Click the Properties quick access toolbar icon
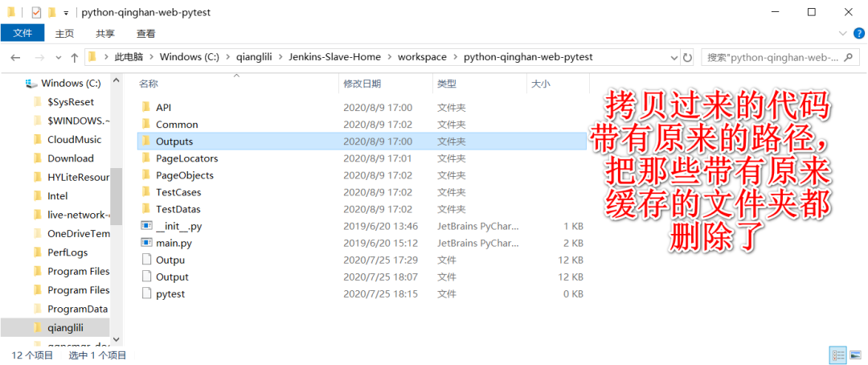868x365 pixels. [36, 12]
